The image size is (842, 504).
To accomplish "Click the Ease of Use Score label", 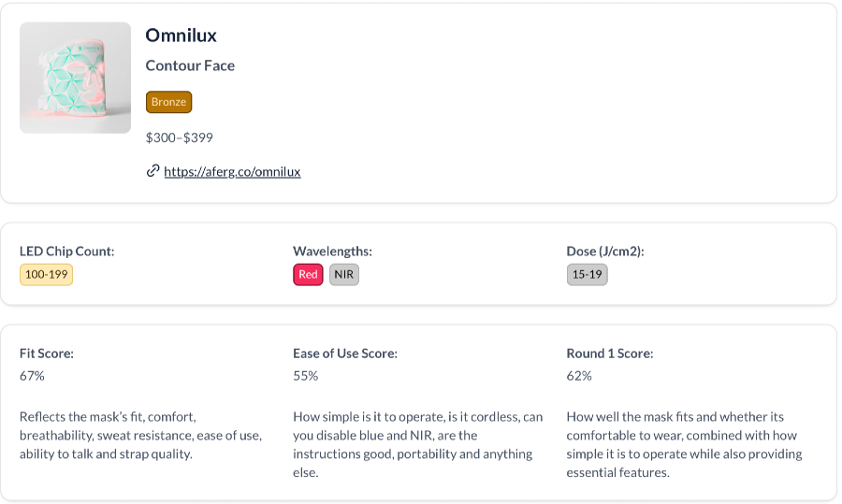I will 344,353.
